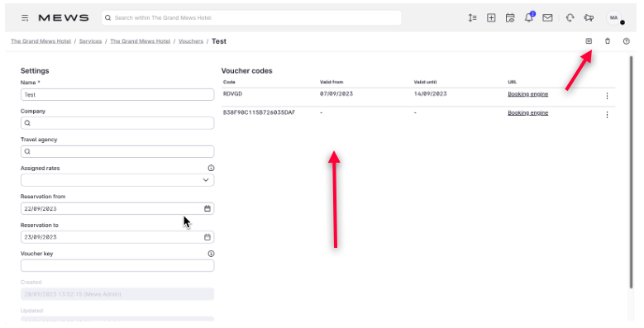
Task: Click the Reservation from date field
Action: (x=117, y=208)
